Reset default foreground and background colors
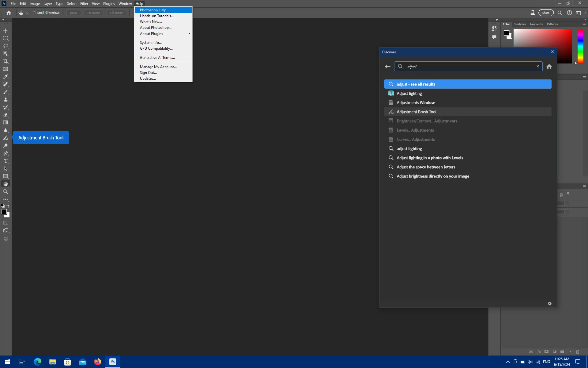This screenshot has width=588, height=368. (x=3, y=206)
